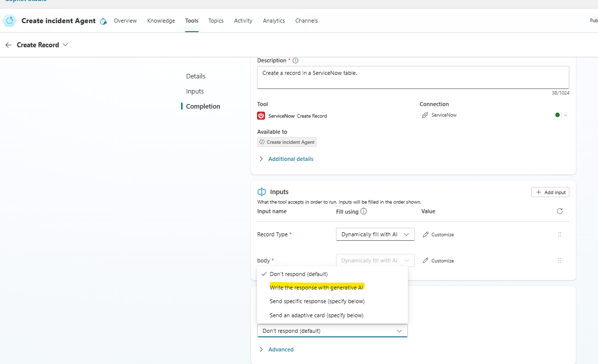Click the drag handle for body row

tap(559, 260)
